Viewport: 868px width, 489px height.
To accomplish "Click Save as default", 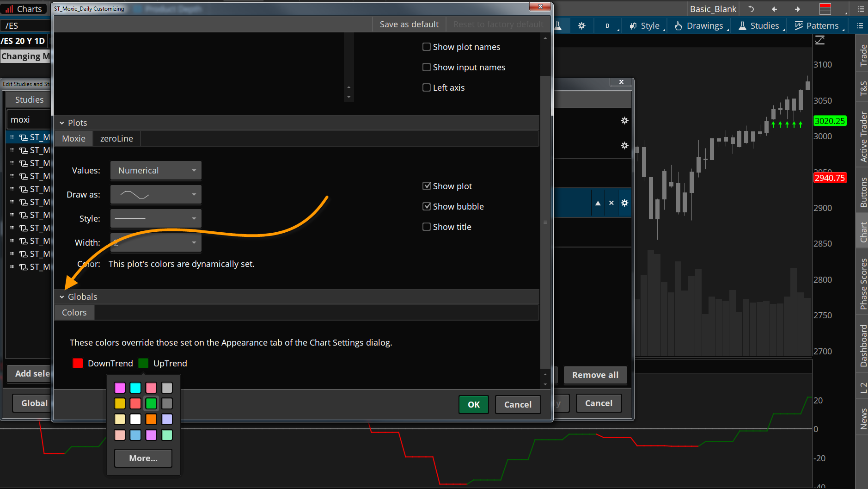I will point(409,24).
